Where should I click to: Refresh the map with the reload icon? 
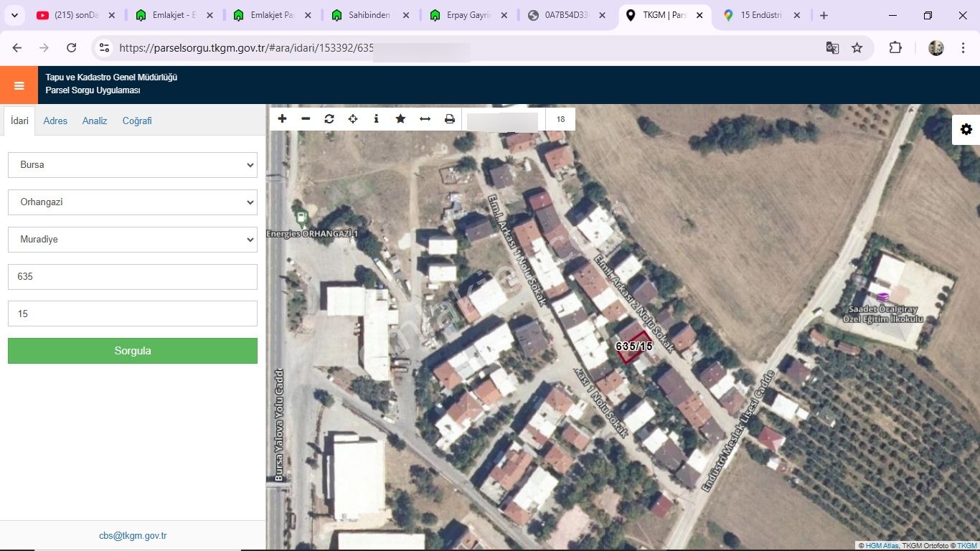(x=329, y=119)
